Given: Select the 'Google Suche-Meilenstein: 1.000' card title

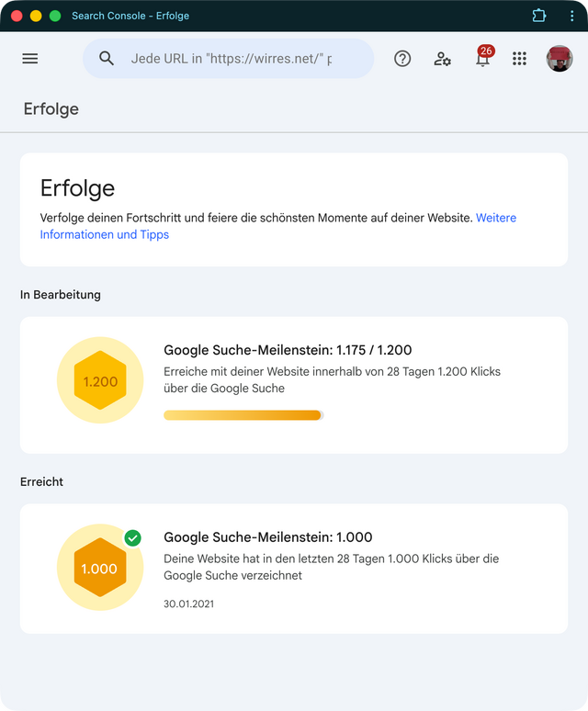Looking at the screenshot, I should click(x=268, y=537).
